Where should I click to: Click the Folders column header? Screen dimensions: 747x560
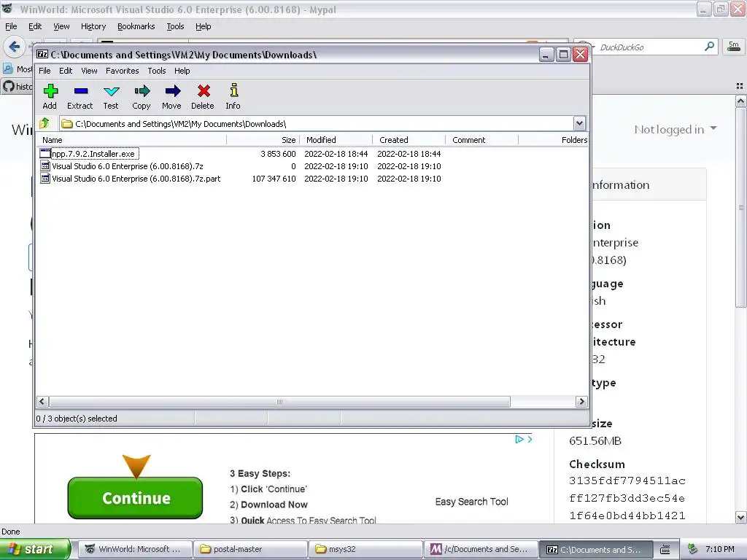pos(554,140)
